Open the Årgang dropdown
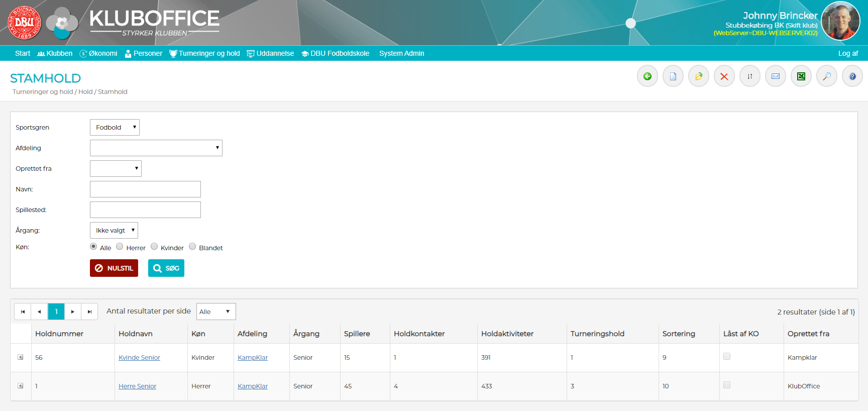 point(114,231)
